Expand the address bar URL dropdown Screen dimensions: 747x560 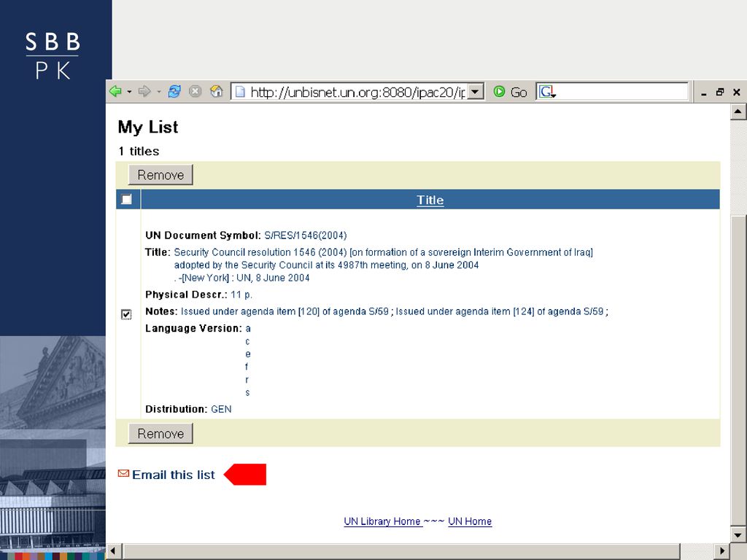coord(476,92)
